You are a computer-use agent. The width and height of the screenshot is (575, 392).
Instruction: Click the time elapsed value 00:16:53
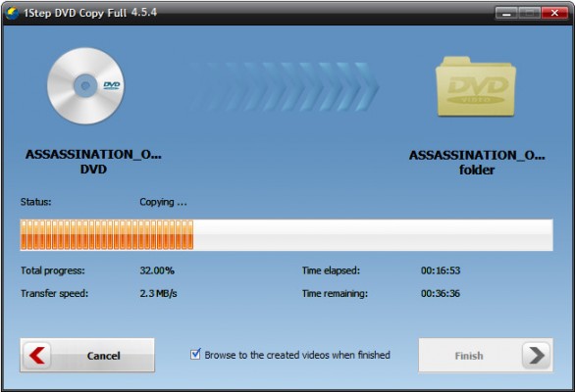pos(440,270)
